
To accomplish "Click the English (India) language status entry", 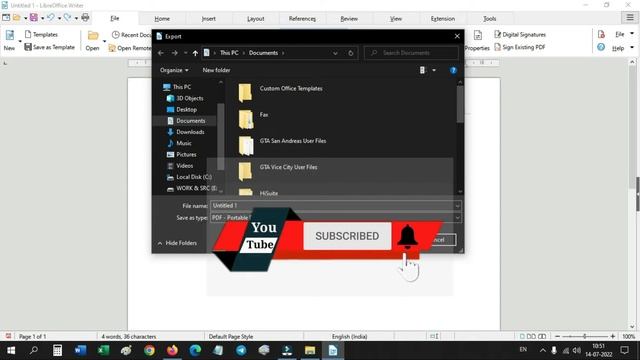I will (349, 336).
